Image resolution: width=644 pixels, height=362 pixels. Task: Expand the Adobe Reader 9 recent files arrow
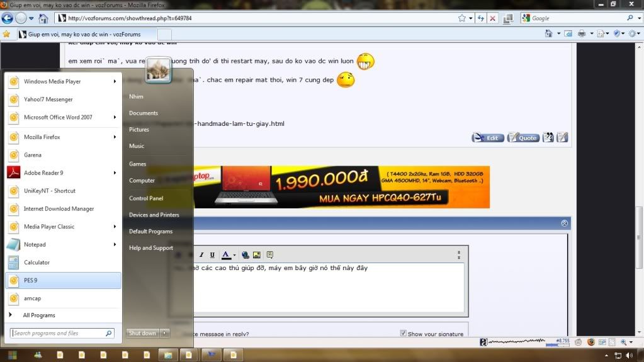[115, 173]
